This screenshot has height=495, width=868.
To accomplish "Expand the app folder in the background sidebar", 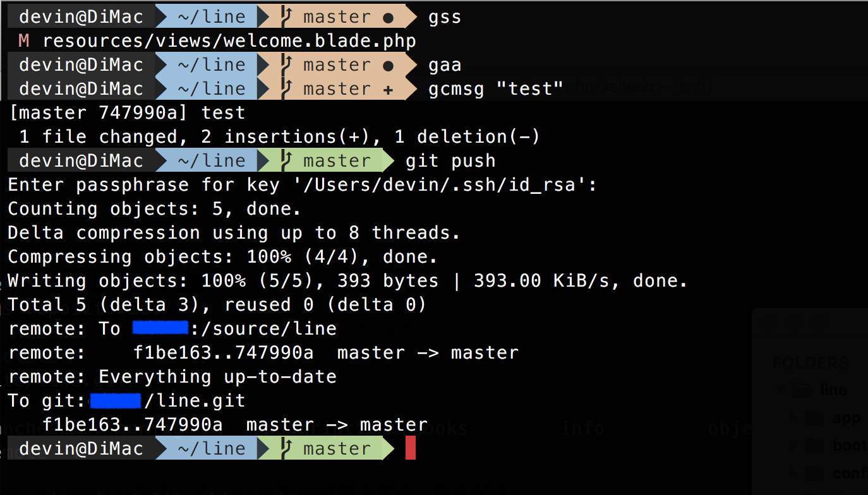I will tap(793, 418).
